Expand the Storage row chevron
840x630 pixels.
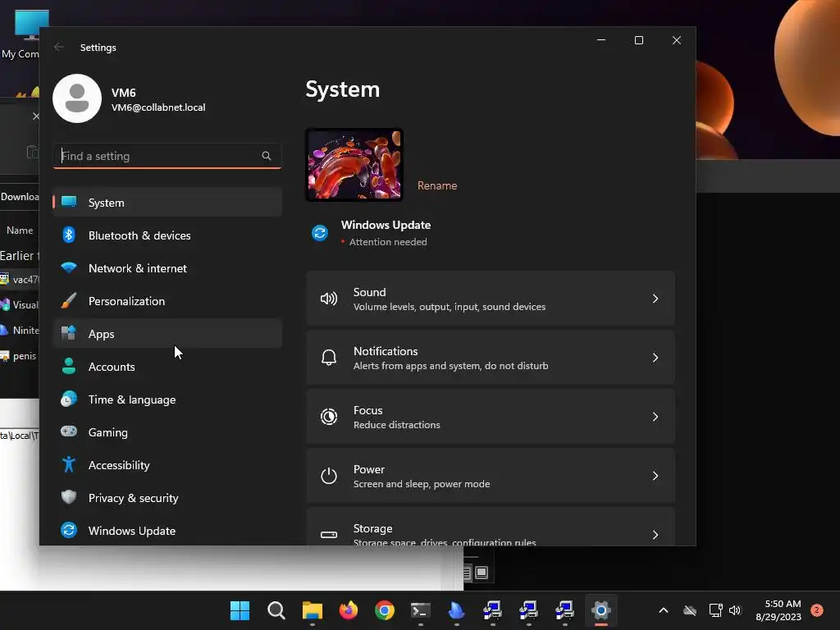pos(655,535)
